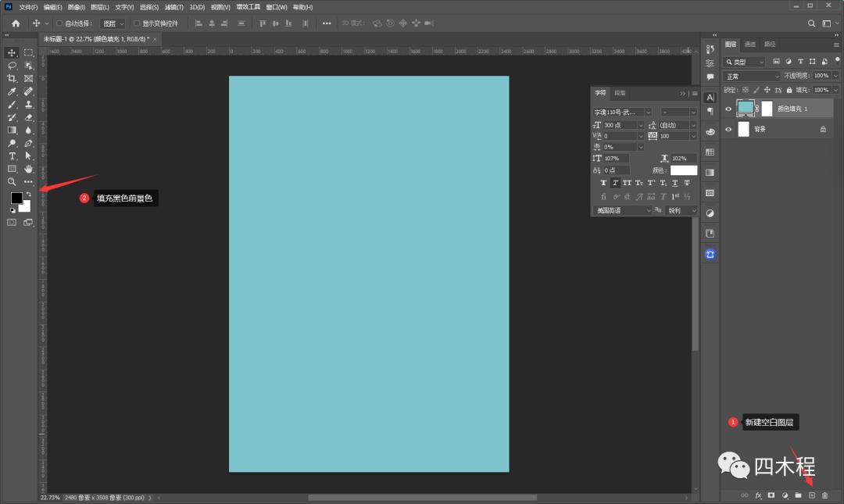
Task: Delete layer using the trash icon
Action: (824, 495)
